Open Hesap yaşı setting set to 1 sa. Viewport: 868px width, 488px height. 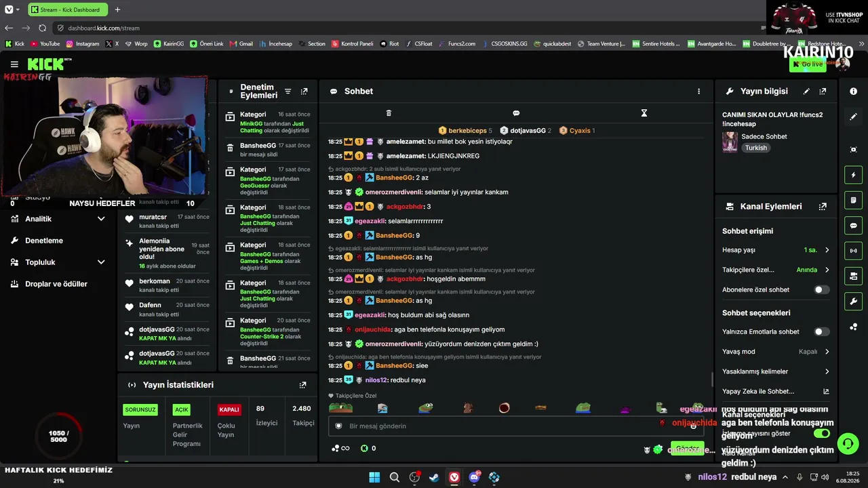click(776, 250)
